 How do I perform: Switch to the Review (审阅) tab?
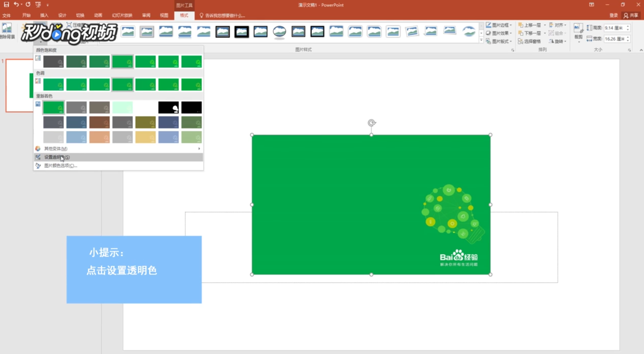click(x=146, y=15)
